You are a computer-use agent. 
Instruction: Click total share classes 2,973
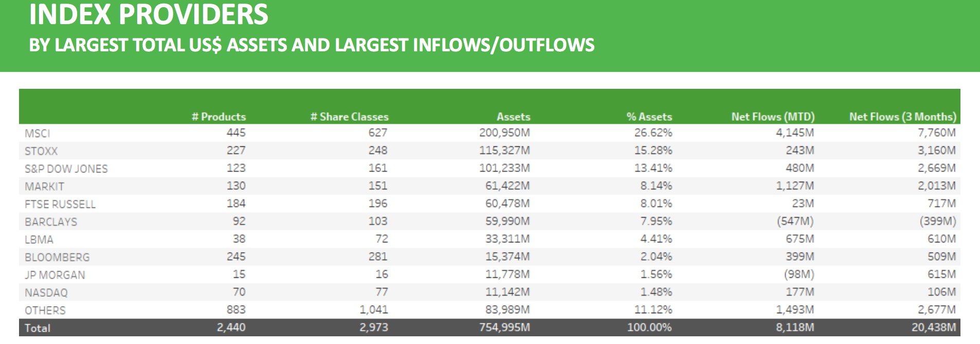[x=374, y=327]
